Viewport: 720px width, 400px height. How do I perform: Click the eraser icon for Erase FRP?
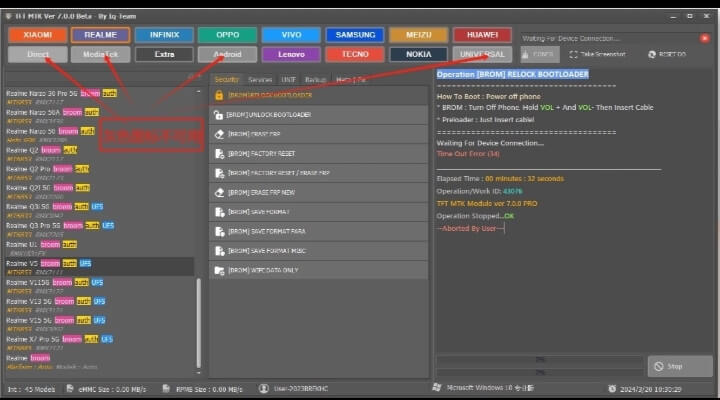point(219,134)
